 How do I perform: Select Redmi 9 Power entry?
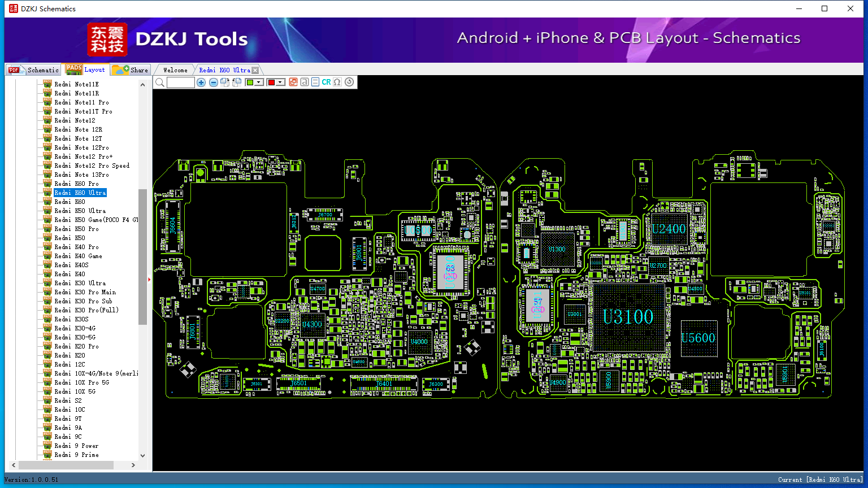point(76,446)
